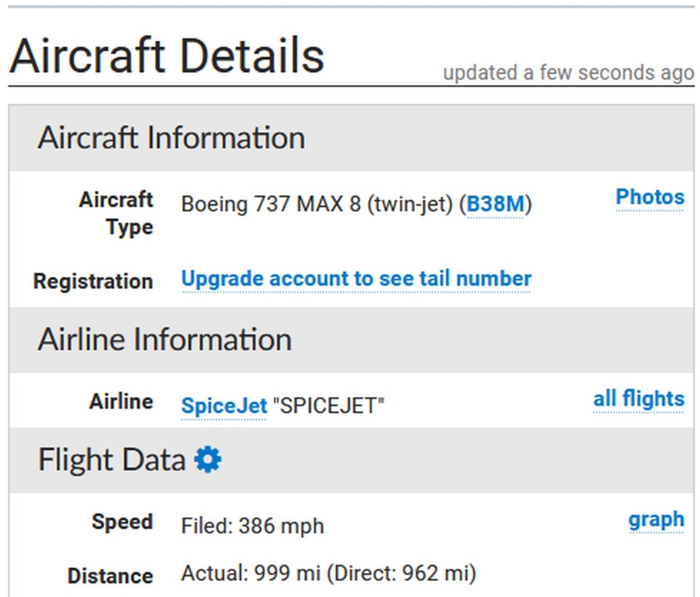View aircraft Photos link

tap(650, 197)
